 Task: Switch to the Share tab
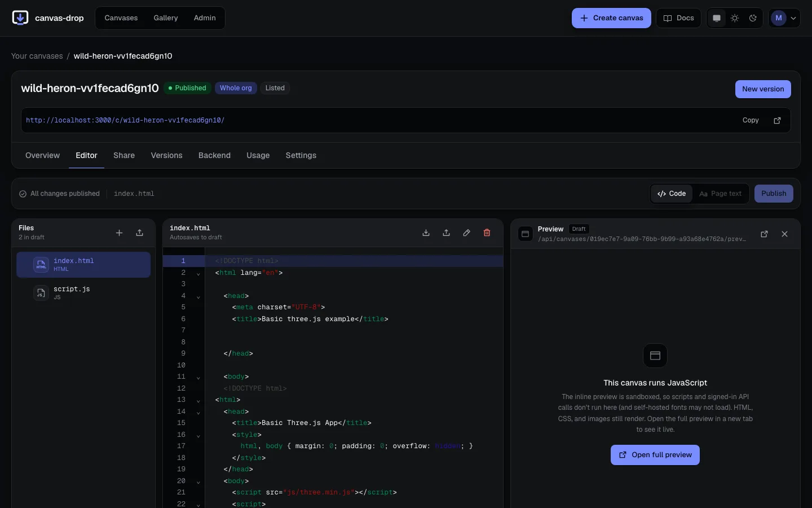pyautogui.click(x=124, y=155)
